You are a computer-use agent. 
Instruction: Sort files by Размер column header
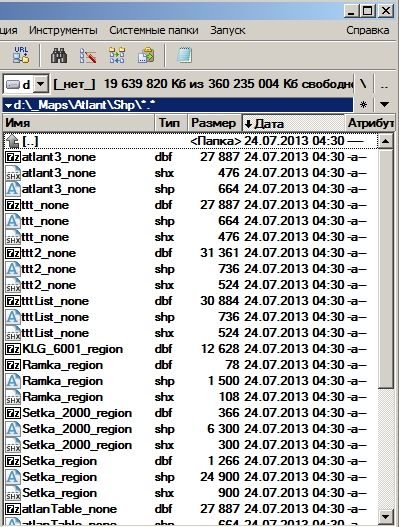(x=213, y=123)
